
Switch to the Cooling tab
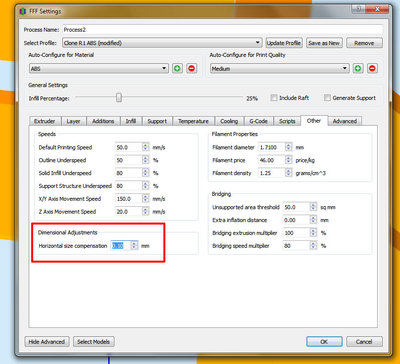pos(229,121)
